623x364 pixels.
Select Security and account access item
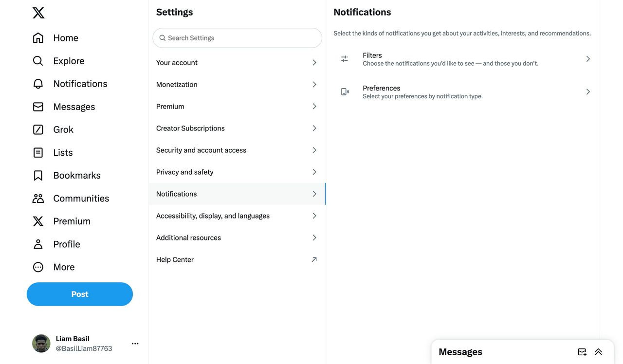coord(237,150)
